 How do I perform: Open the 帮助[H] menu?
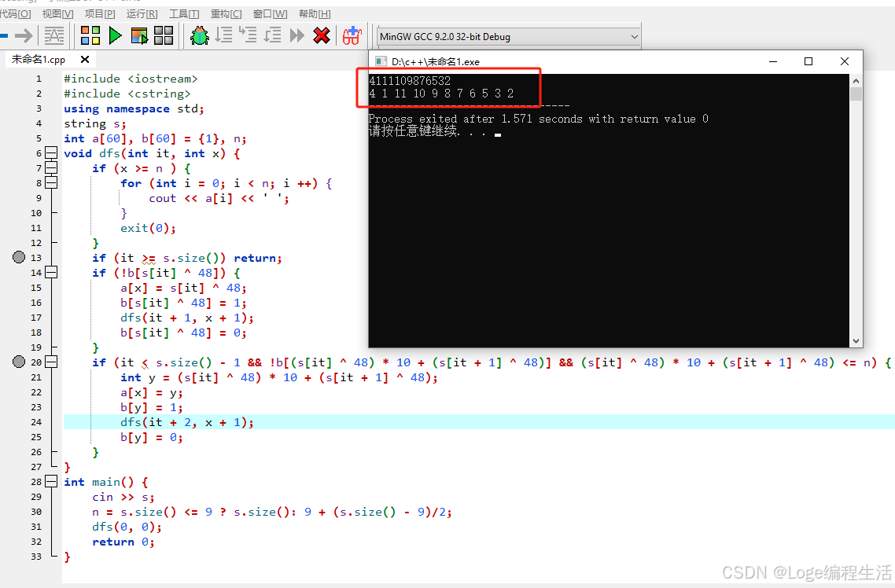(x=315, y=13)
